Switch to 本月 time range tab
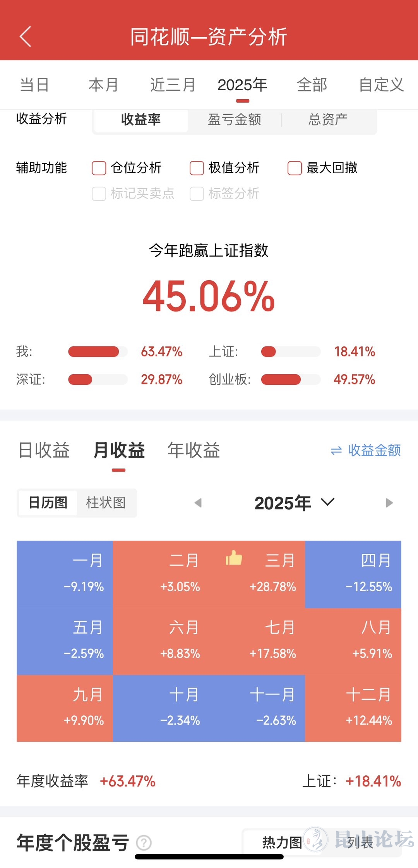Image resolution: width=418 pixels, height=868 pixels. [x=103, y=85]
